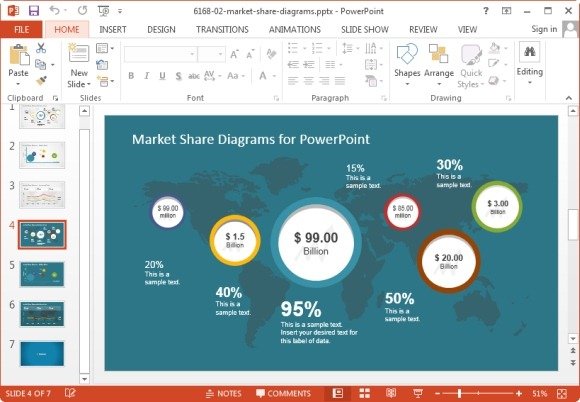Select slide 2 thumbnail
The image size is (580, 402).
(x=42, y=155)
